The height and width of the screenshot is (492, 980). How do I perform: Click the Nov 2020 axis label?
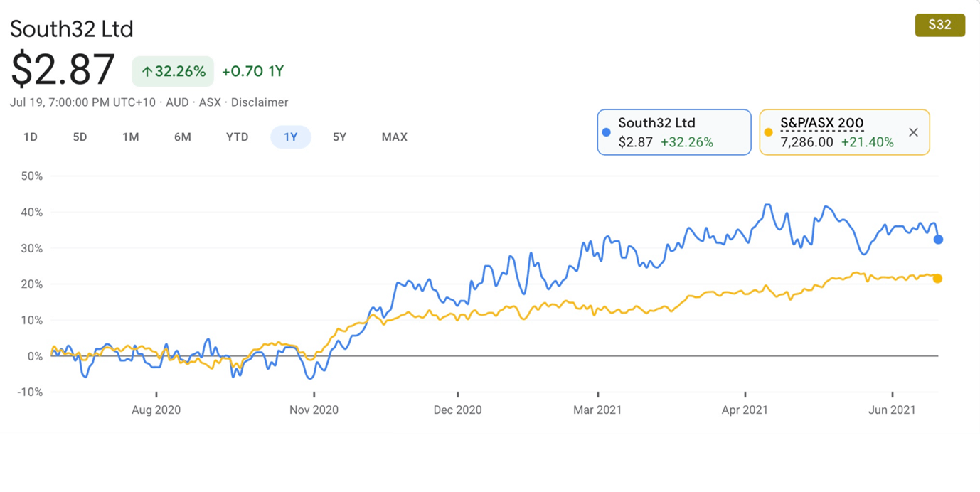pos(314,410)
